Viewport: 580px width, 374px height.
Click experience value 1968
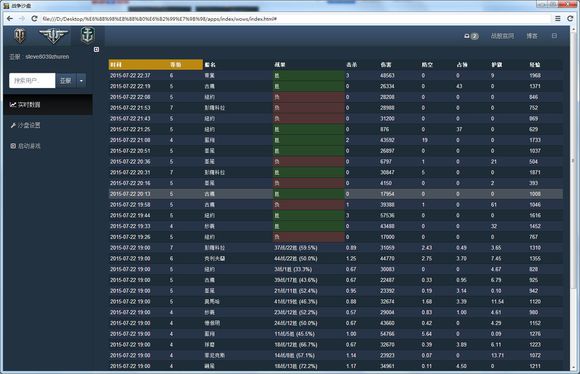click(535, 75)
